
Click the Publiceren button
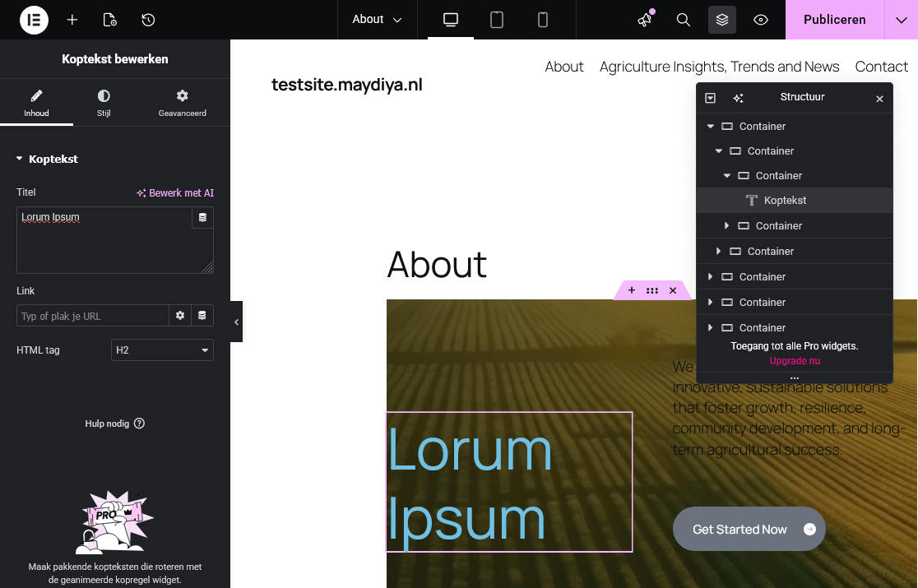(834, 20)
